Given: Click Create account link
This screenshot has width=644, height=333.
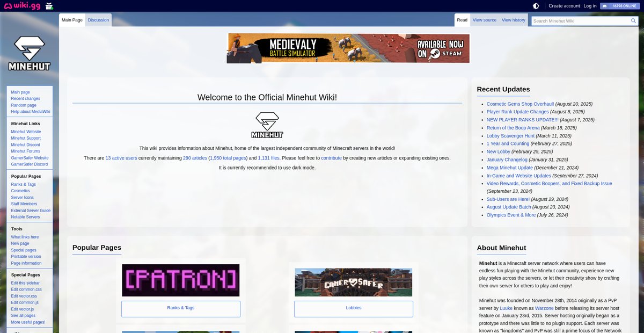Looking at the screenshot, I should (564, 6).
